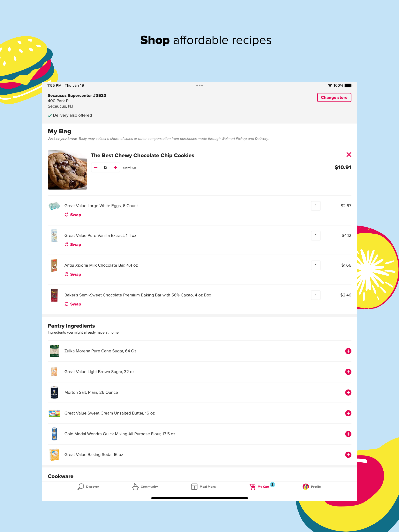
Task: Add Great Value Unsalted Butter
Action: [348, 413]
